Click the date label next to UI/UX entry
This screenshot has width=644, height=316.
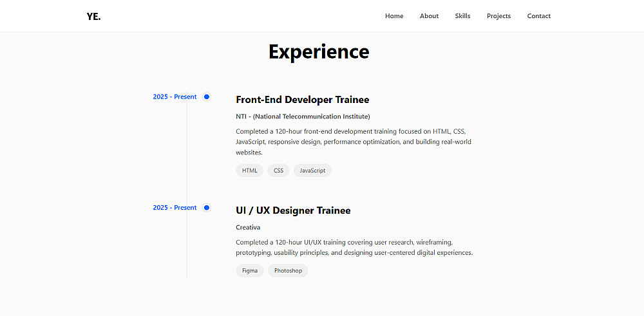coord(175,207)
